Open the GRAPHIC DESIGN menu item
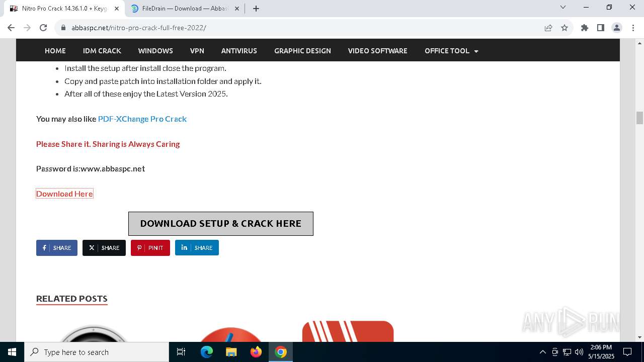The image size is (644, 362). coord(302,51)
